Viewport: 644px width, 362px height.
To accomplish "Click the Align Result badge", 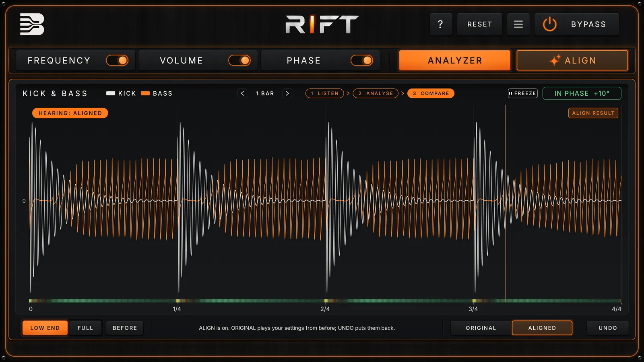I will coord(593,113).
